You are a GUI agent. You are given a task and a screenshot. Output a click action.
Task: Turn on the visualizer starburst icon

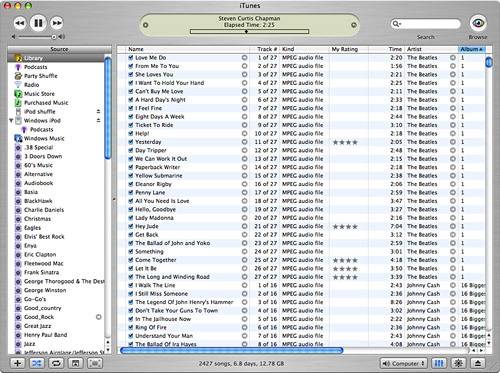click(x=459, y=363)
